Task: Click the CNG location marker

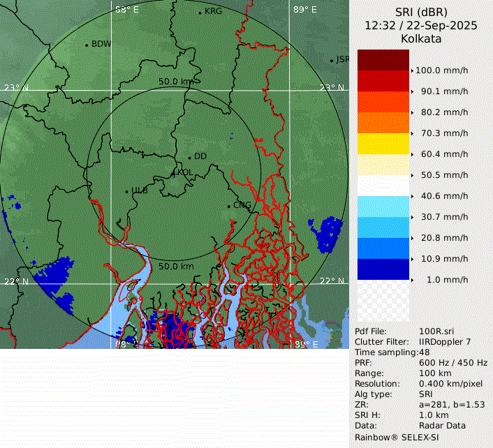Action: 228,205
